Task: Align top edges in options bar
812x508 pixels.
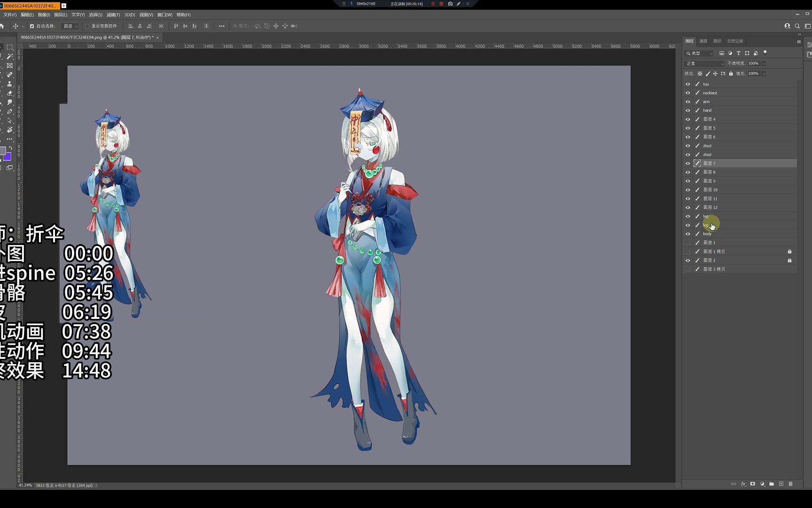Action: (176, 26)
